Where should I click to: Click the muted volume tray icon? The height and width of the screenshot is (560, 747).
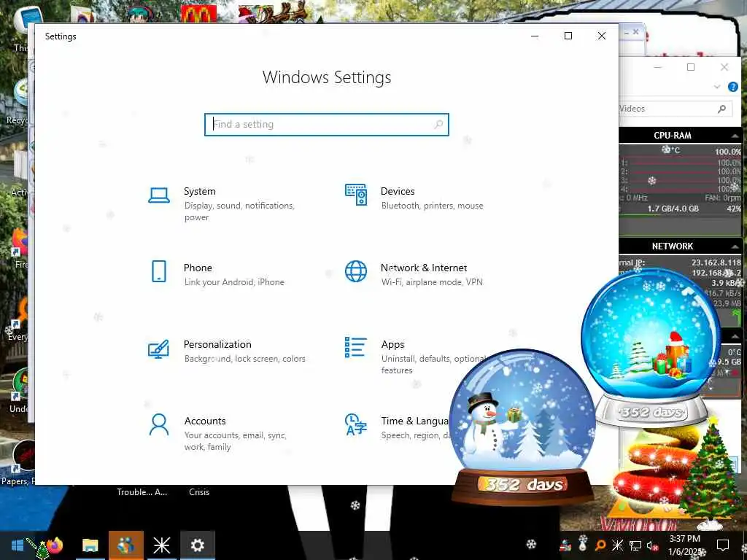652,545
